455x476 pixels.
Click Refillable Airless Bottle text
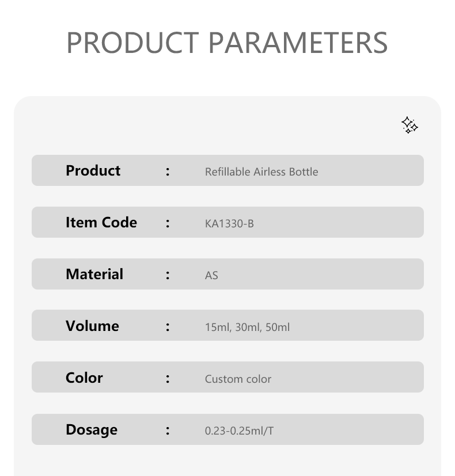261,172
